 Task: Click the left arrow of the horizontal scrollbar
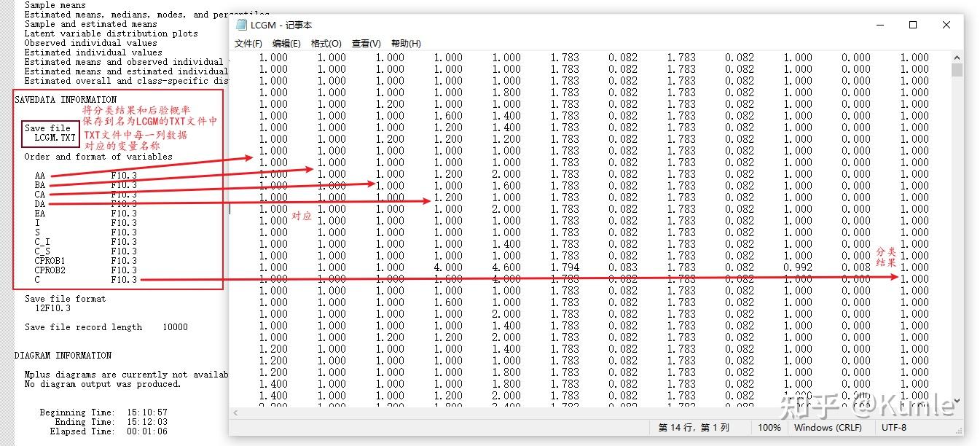click(235, 412)
